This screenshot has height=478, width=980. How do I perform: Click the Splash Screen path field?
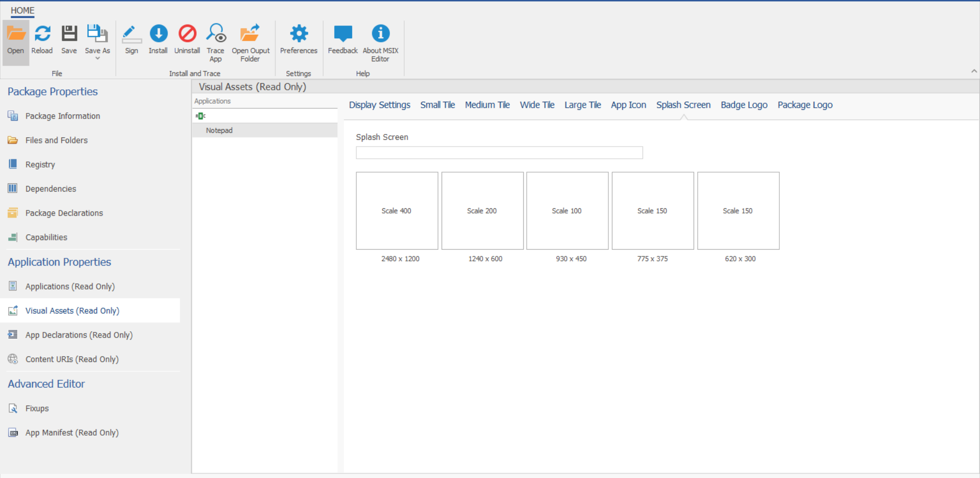pos(499,153)
